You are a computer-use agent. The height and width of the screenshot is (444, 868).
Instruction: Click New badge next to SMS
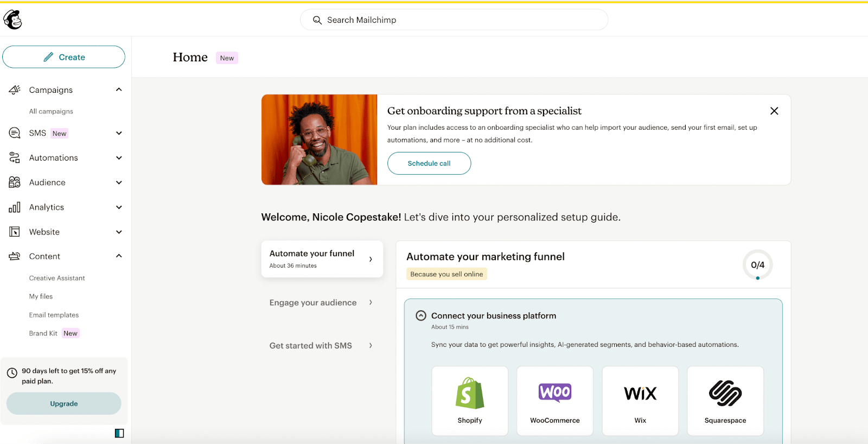coord(59,134)
